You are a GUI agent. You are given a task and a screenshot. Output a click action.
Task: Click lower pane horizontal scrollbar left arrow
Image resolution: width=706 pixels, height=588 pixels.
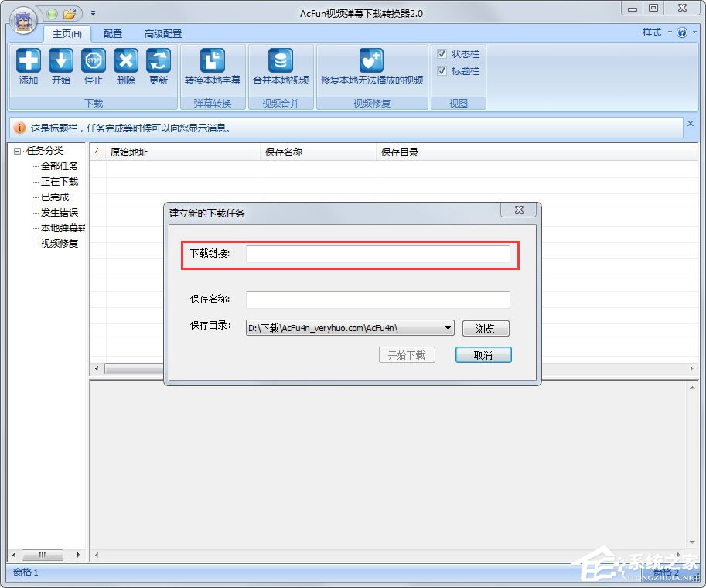pos(97,555)
